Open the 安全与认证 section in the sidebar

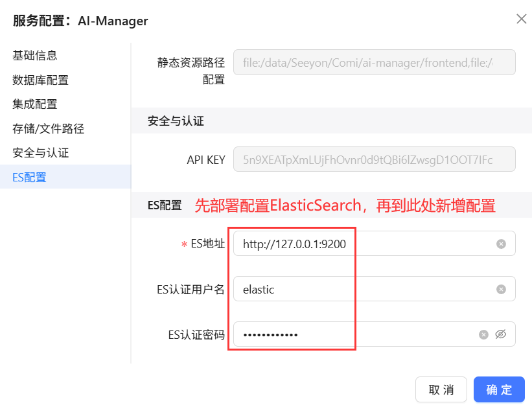click(40, 153)
